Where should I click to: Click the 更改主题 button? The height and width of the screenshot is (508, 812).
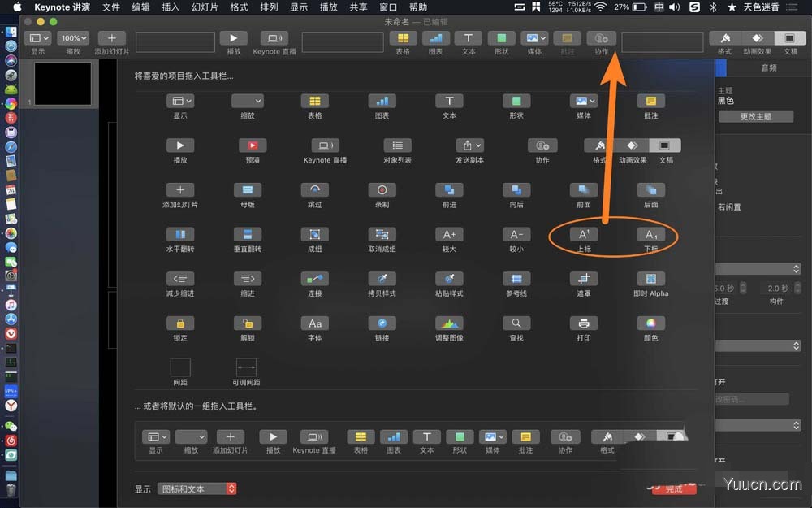tap(755, 116)
